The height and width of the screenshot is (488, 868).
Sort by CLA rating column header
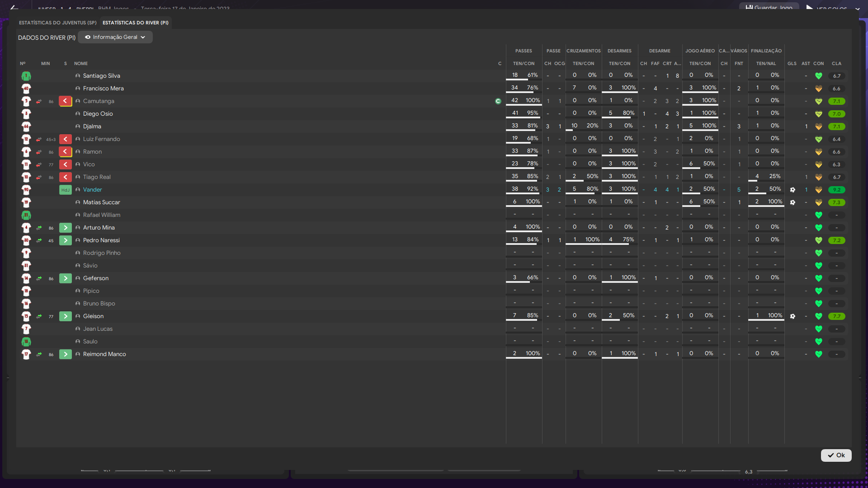pyautogui.click(x=837, y=64)
